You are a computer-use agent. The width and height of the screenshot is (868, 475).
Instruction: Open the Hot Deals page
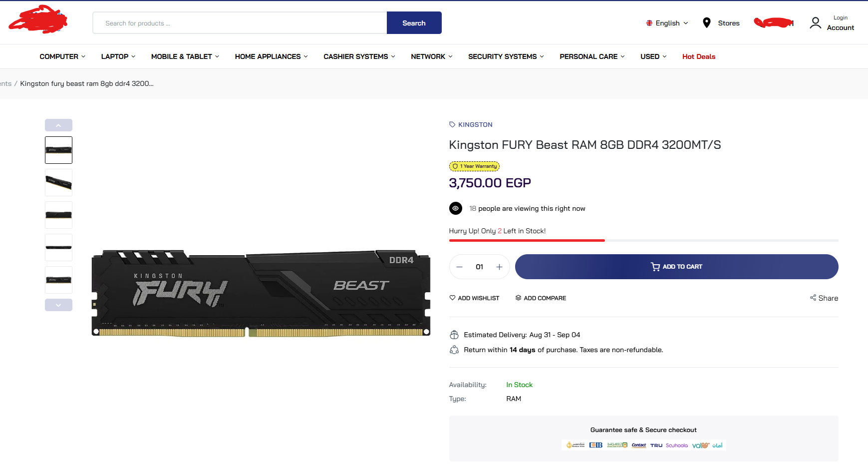pos(699,56)
